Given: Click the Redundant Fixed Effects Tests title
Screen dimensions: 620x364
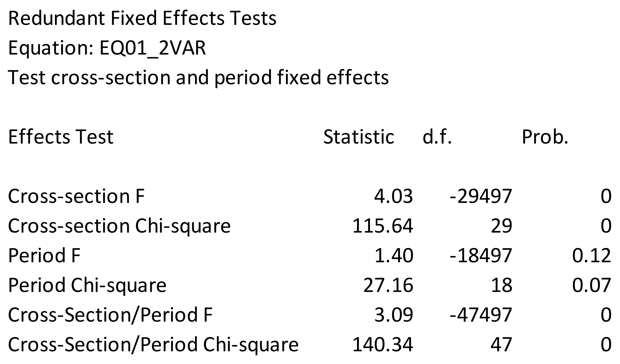Looking at the screenshot, I should coord(142,18).
